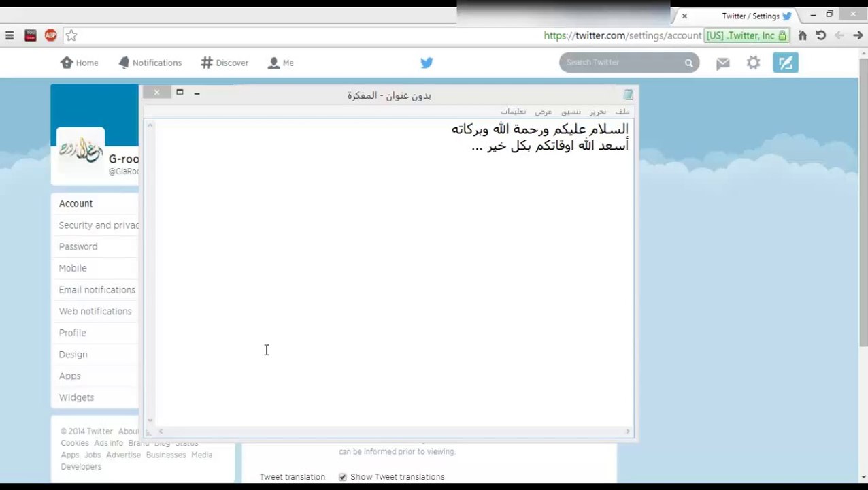868x490 pixels.
Task: Click the search magnifier in Twitter
Action: coord(688,63)
